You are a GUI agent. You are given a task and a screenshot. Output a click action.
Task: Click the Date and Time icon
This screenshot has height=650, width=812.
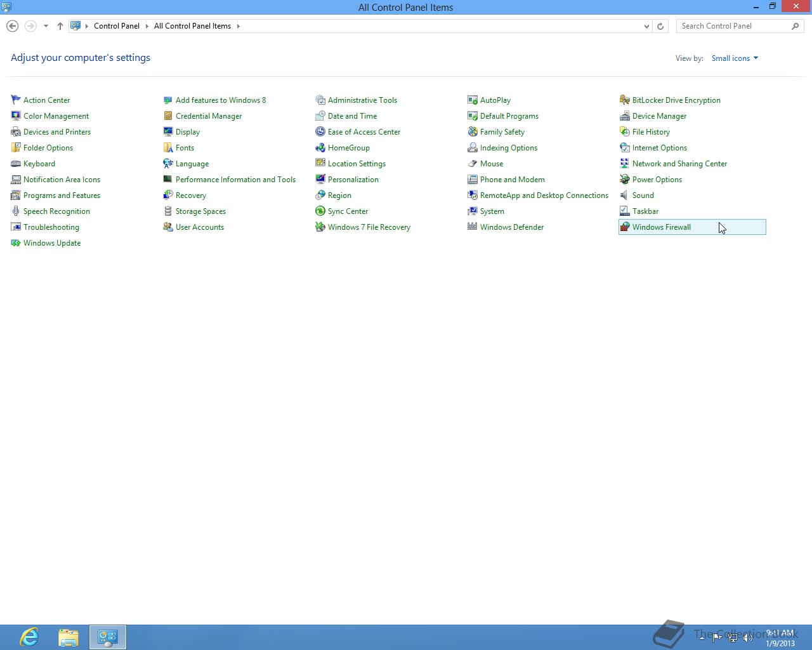(320, 116)
